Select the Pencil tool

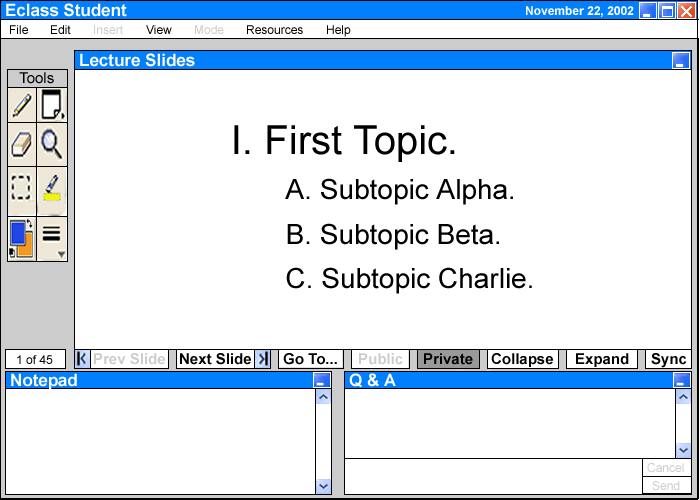click(x=22, y=106)
